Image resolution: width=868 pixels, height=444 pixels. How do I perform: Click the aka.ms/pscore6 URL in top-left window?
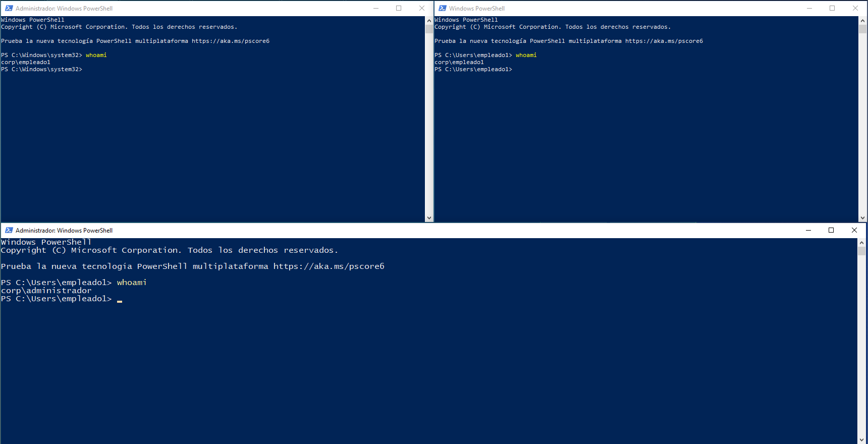point(231,41)
